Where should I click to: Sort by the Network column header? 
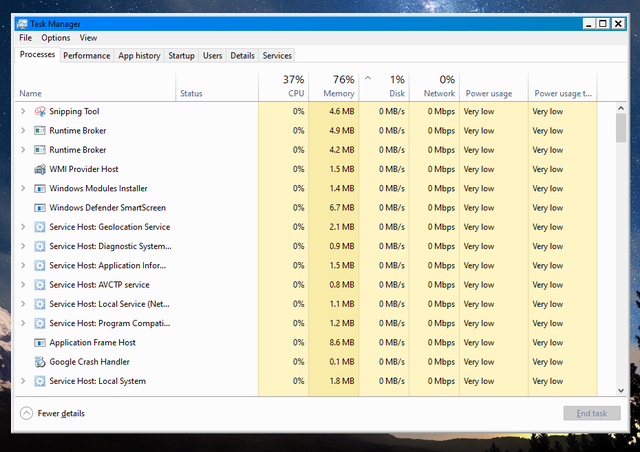tap(435, 87)
